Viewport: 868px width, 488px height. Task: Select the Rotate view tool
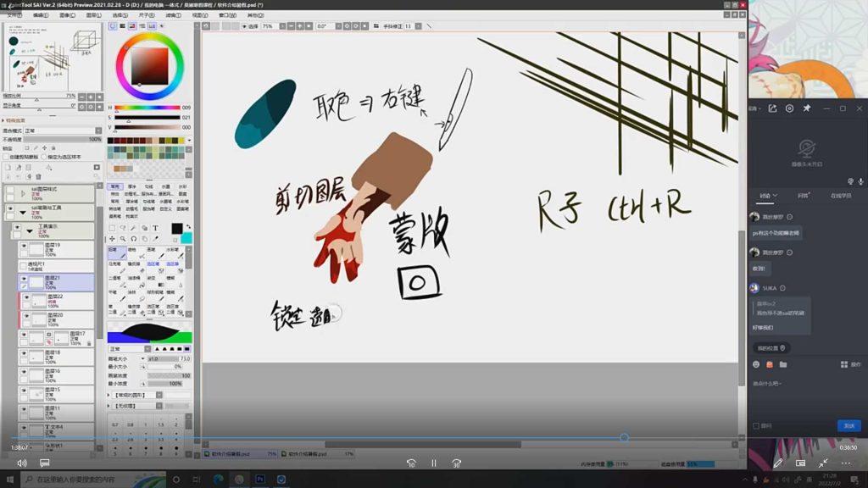click(133, 238)
